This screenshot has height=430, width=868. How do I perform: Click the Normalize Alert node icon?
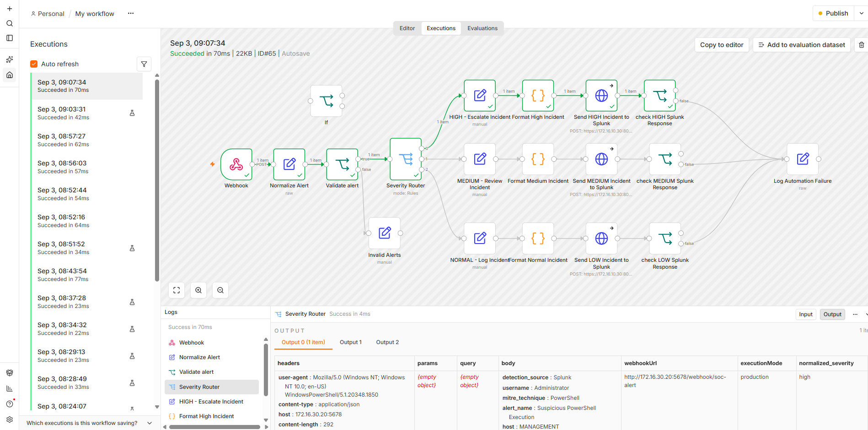click(x=289, y=164)
